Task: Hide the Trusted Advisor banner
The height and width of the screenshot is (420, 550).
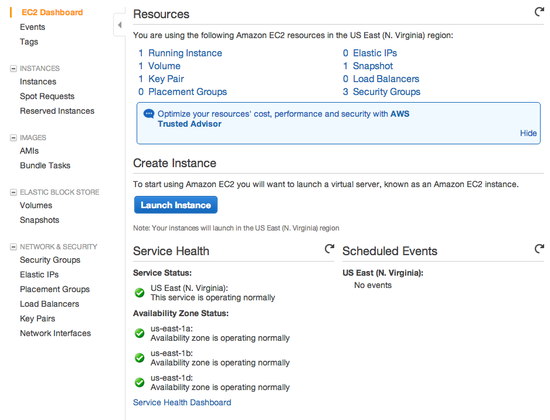Action: (x=528, y=133)
